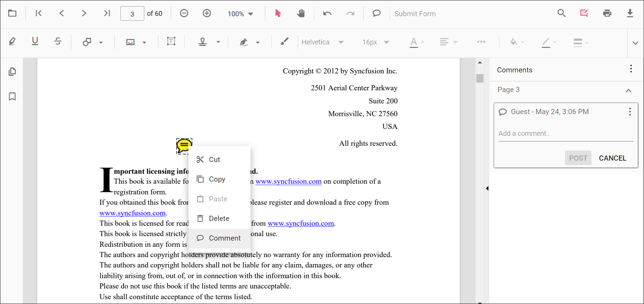Select the underline annotation tool
Viewport: 644px width, 304px height.
(35, 42)
